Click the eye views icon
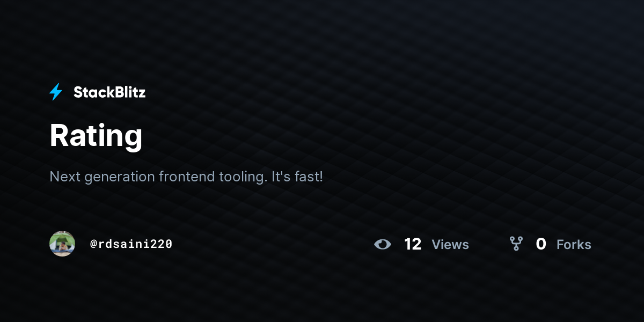Screen dimensions: 644x322 tap(383, 244)
